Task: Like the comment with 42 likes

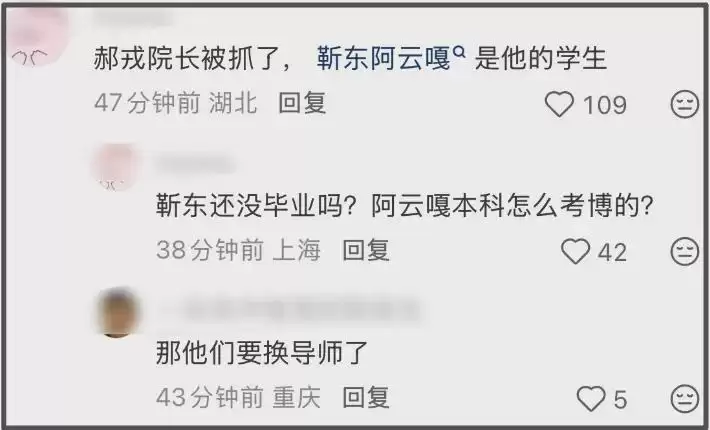Action: 576,251
